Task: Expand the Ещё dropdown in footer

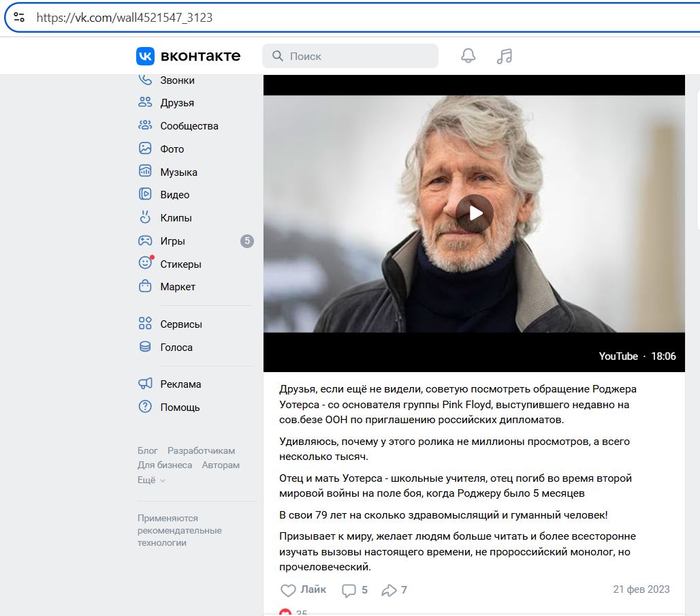Action: tap(151, 480)
